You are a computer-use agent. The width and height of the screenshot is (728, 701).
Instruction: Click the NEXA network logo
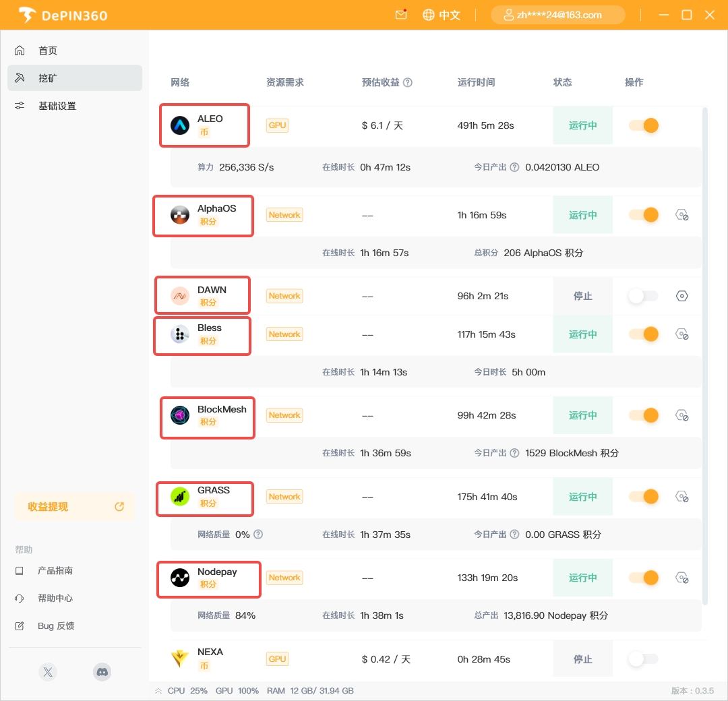point(180,659)
